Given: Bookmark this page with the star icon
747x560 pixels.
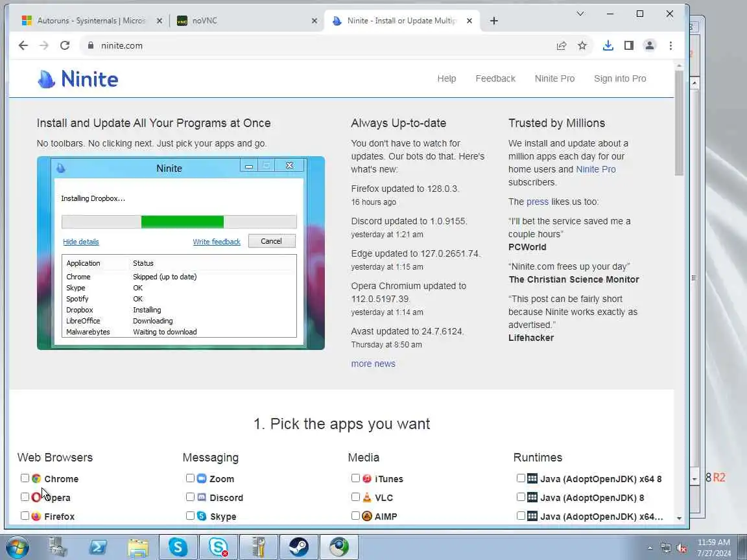Looking at the screenshot, I should click(x=582, y=46).
